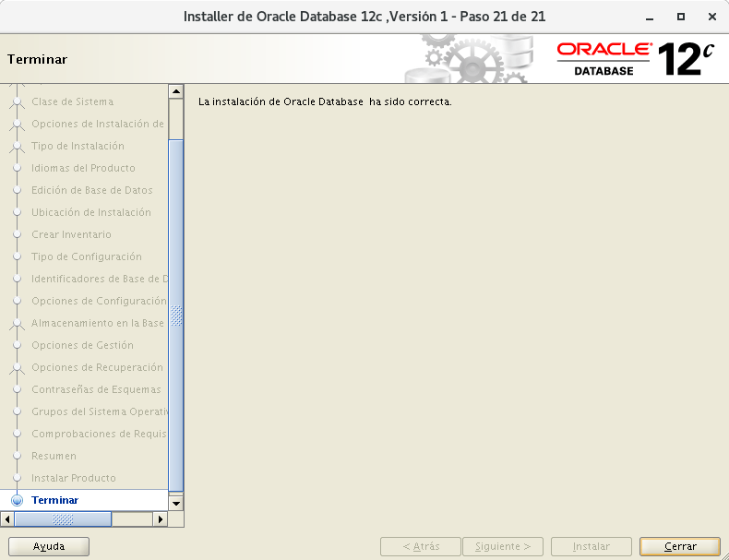Click the installation success message text
Viewport: 729px width, 560px height.
325,101
